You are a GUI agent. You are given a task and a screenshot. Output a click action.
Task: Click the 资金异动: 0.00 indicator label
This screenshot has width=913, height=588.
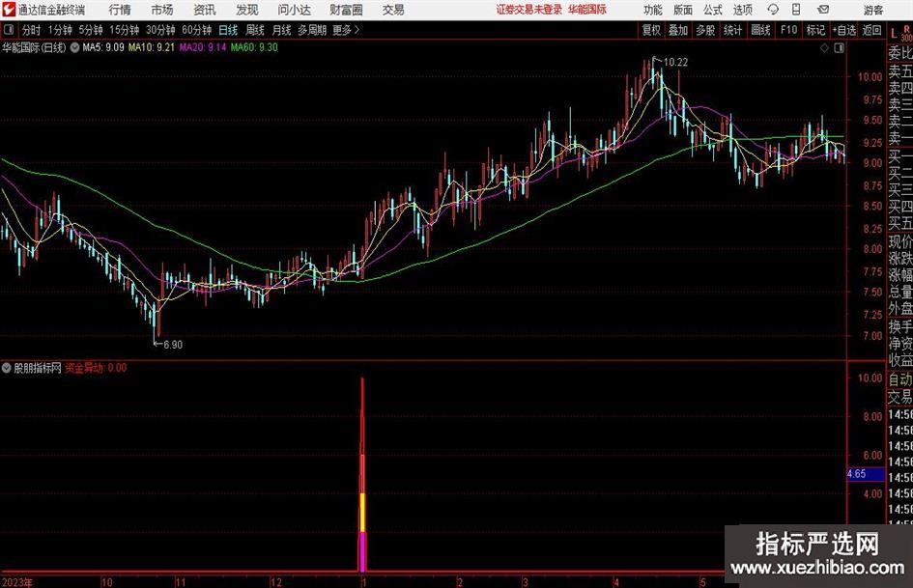pos(96,368)
